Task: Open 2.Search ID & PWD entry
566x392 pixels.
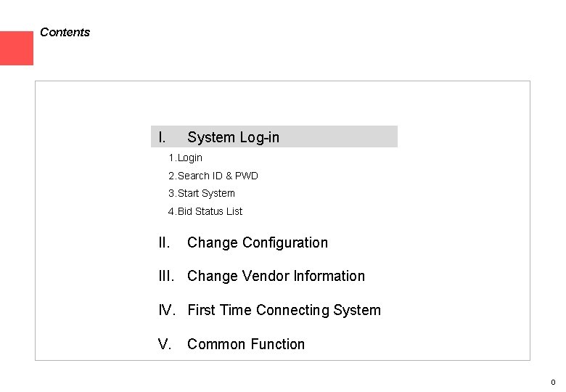Action: click(x=213, y=176)
